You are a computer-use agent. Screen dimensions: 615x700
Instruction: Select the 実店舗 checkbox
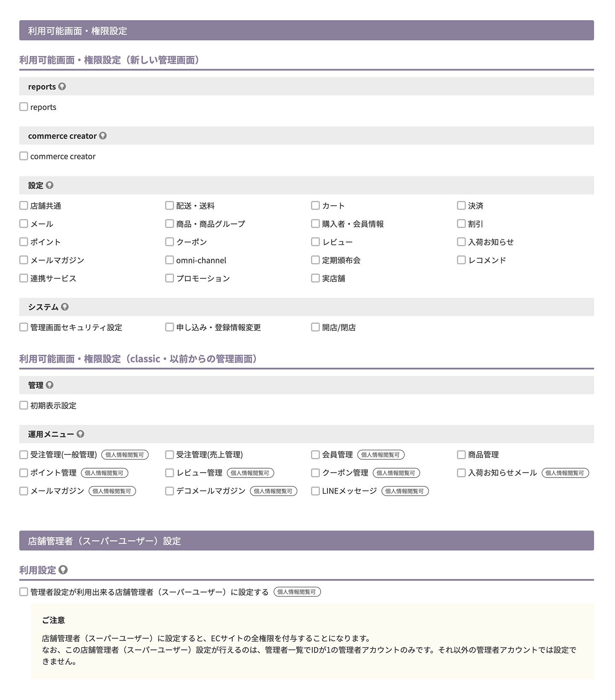click(x=316, y=278)
